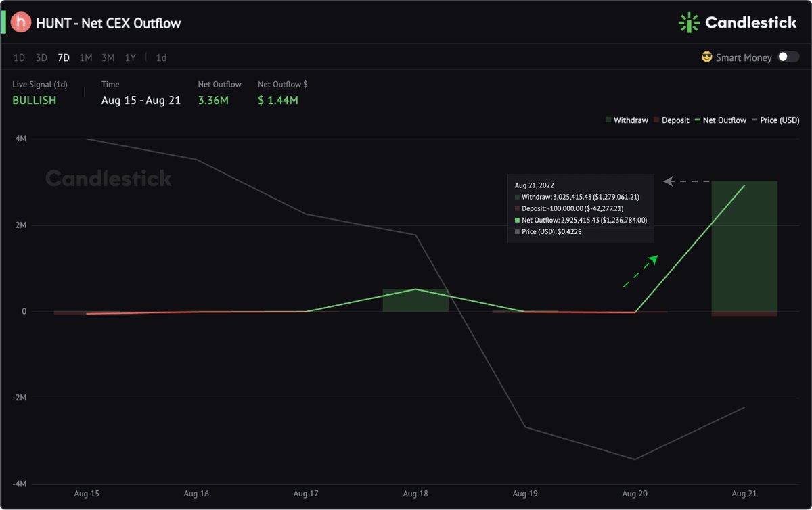812x510 pixels.
Task: Click the Aug 21 red deposit bar
Action: [x=744, y=314]
